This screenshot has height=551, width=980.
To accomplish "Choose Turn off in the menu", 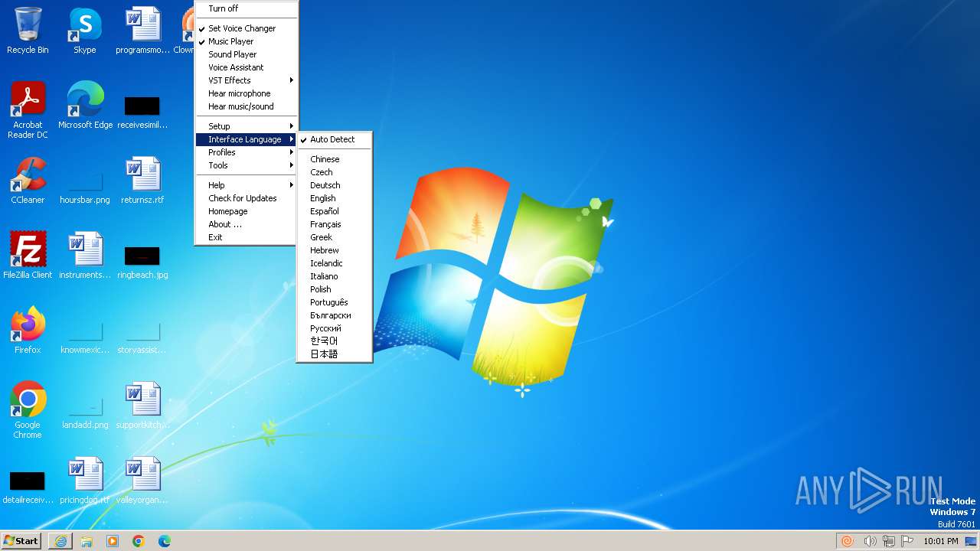I will coord(246,8).
